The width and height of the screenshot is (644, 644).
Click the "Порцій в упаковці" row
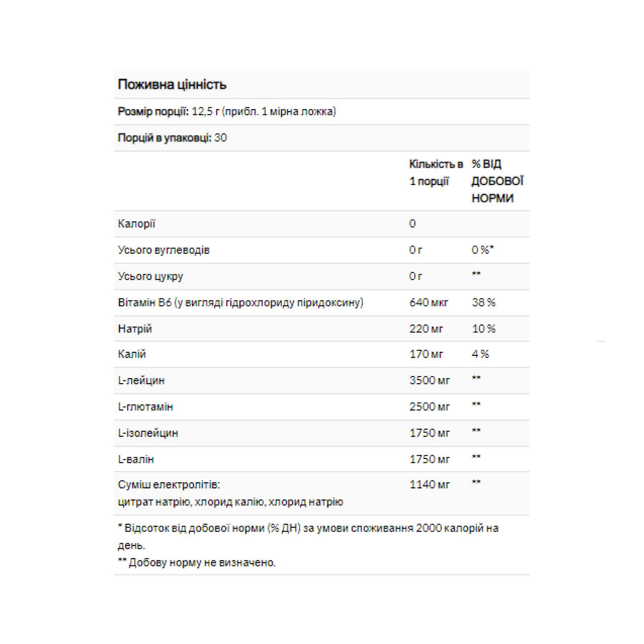[x=172, y=138]
